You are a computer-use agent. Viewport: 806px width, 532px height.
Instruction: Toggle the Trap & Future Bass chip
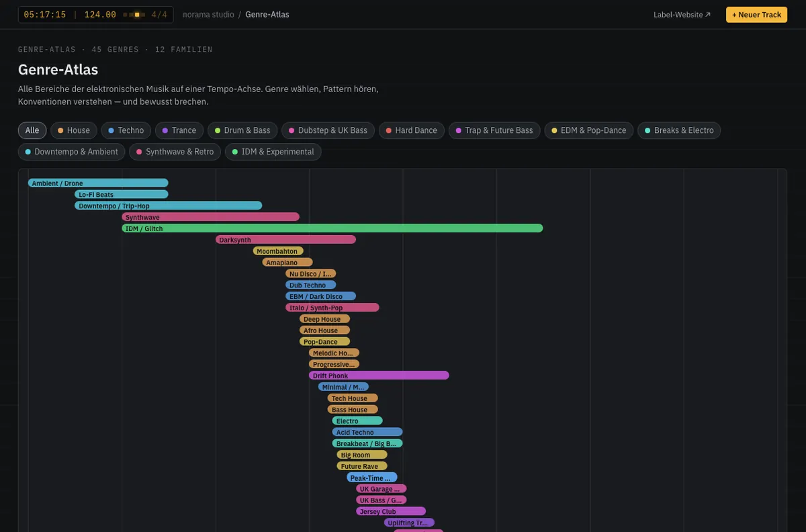pos(494,130)
